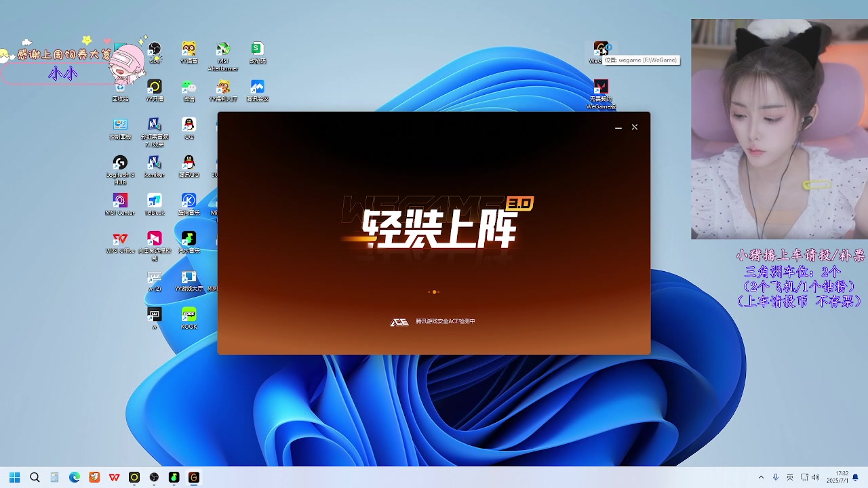
Task: Open the 'w (2)' desktop shortcut
Action: tap(155, 281)
